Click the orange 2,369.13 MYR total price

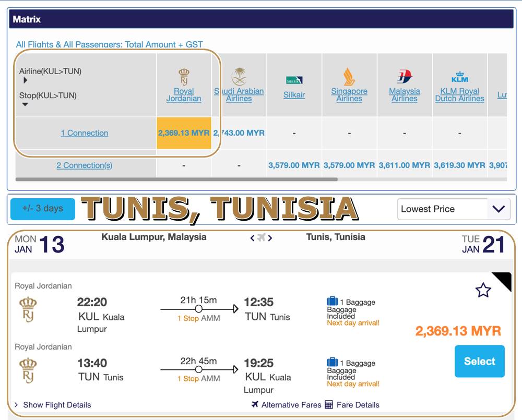click(x=458, y=331)
